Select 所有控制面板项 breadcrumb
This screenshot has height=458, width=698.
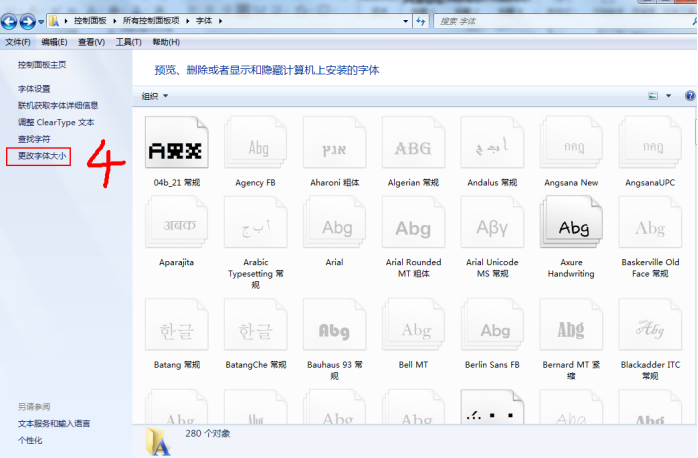coord(151,20)
